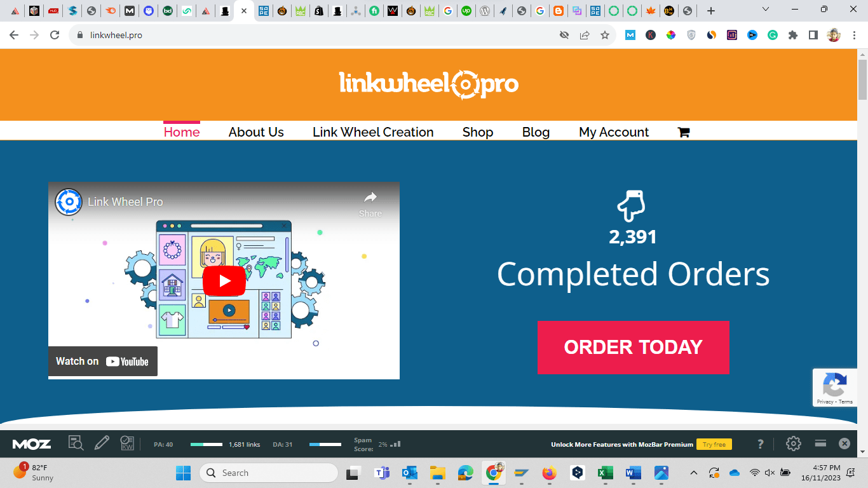The width and height of the screenshot is (868, 488).
Task: Show hidden system tray icons
Action: pyautogui.click(x=693, y=473)
